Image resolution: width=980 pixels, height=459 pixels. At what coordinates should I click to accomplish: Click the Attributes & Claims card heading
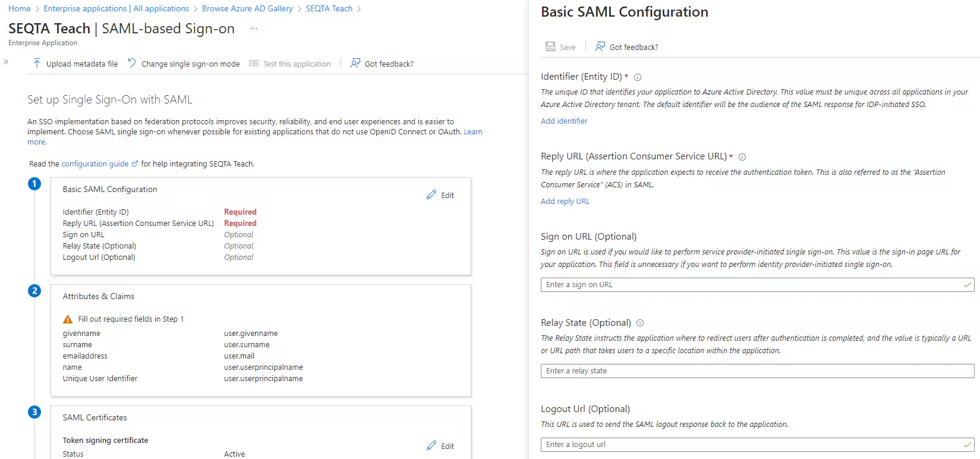(x=99, y=296)
